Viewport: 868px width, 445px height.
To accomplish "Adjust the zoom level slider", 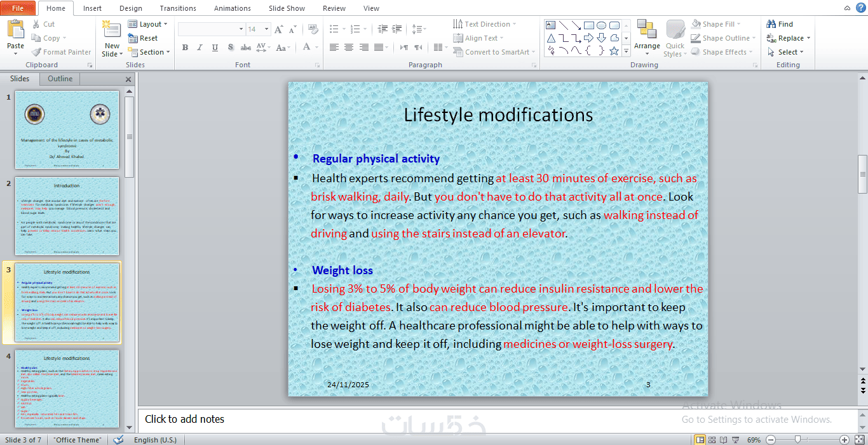I will [x=797, y=439].
